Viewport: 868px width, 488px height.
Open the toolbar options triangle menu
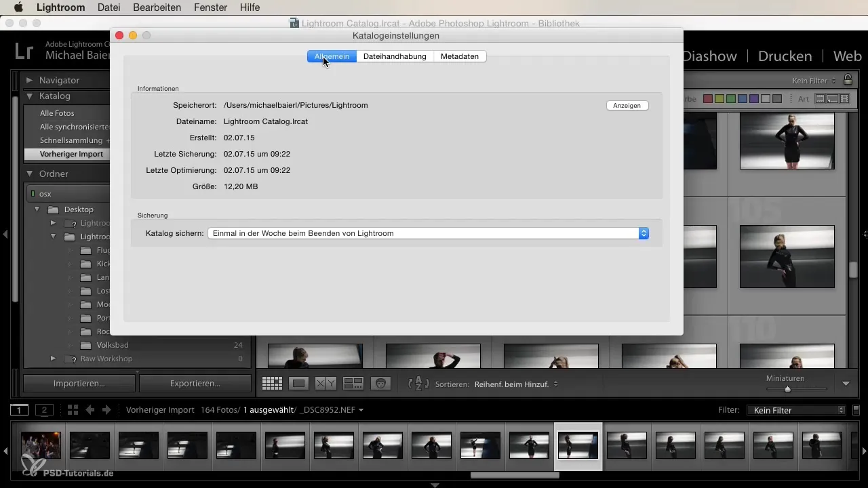pos(846,384)
